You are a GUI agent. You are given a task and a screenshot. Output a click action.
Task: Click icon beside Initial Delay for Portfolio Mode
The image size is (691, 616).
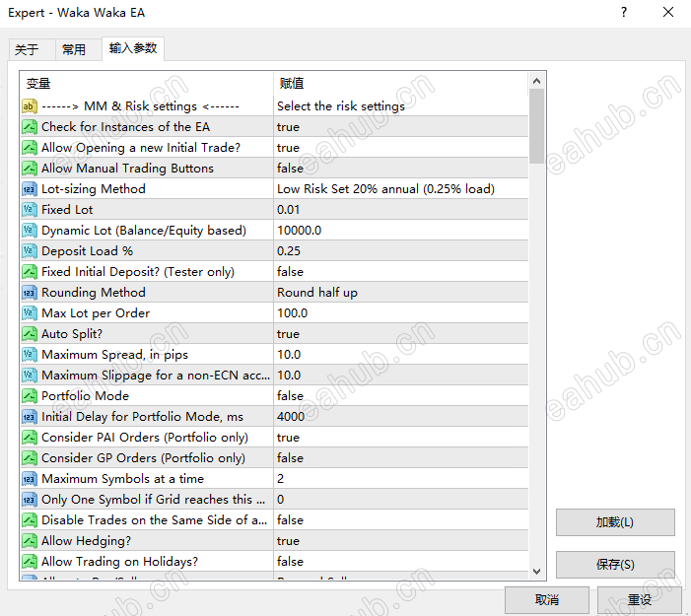tap(30, 417)
